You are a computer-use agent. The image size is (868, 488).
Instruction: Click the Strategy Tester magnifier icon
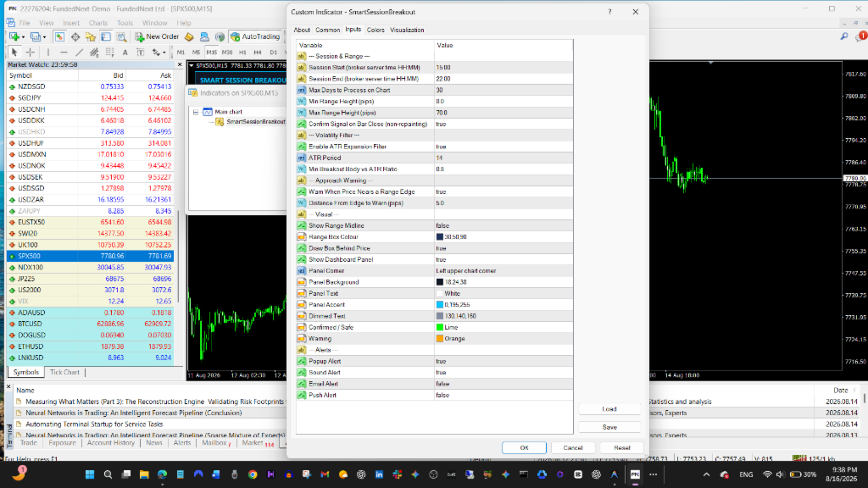tap(121, 36)
